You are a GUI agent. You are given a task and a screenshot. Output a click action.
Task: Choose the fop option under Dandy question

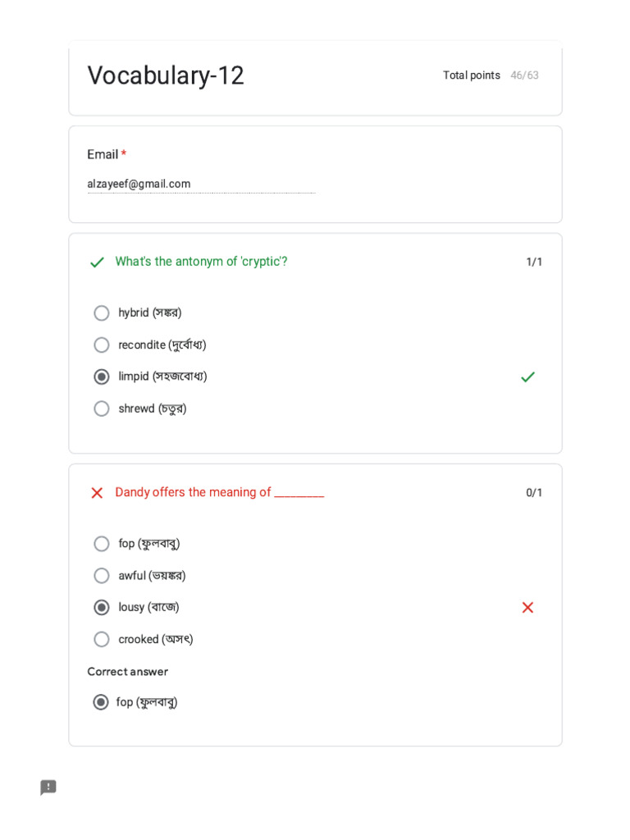102,544
